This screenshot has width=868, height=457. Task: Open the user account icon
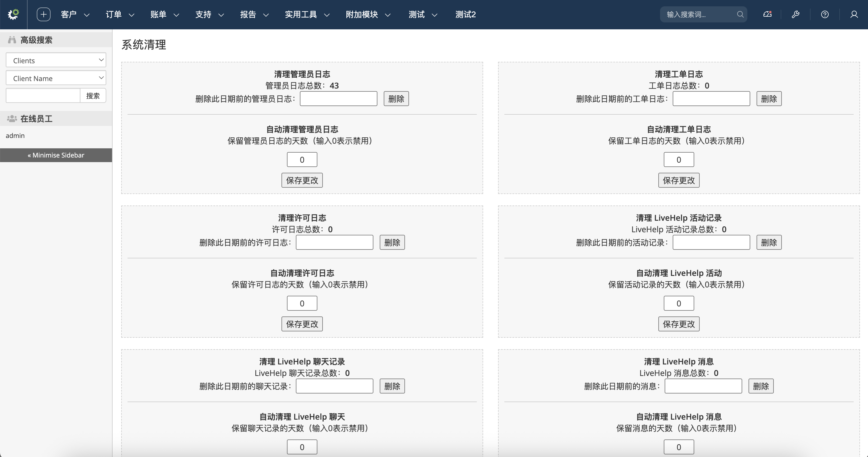coord(854,14)
